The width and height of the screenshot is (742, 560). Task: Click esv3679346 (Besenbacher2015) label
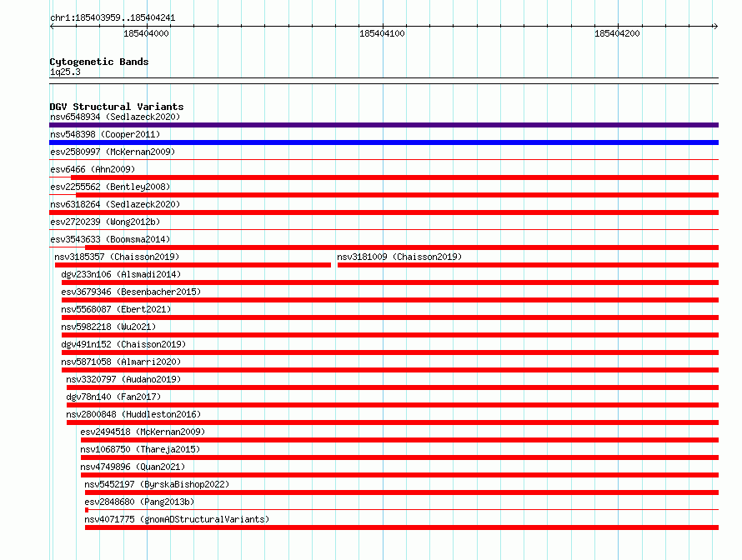pos(131,292)
